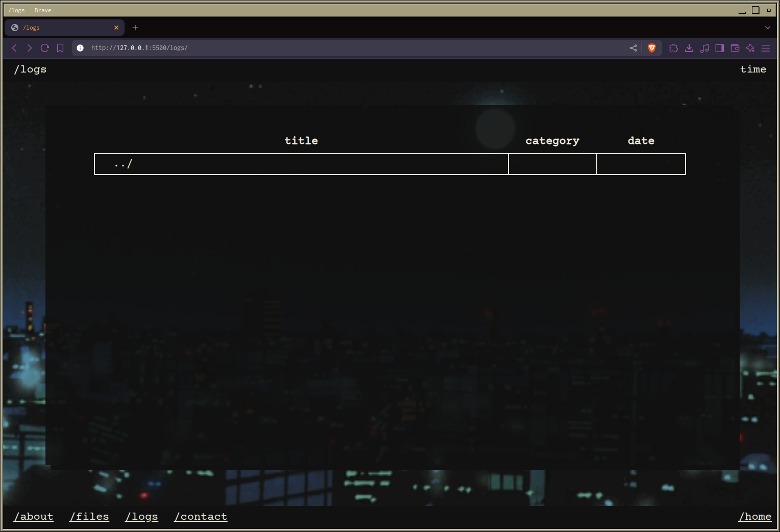Open the Brave Wallet icon
Screen dimensions: 780x532
tap(735, 48)
